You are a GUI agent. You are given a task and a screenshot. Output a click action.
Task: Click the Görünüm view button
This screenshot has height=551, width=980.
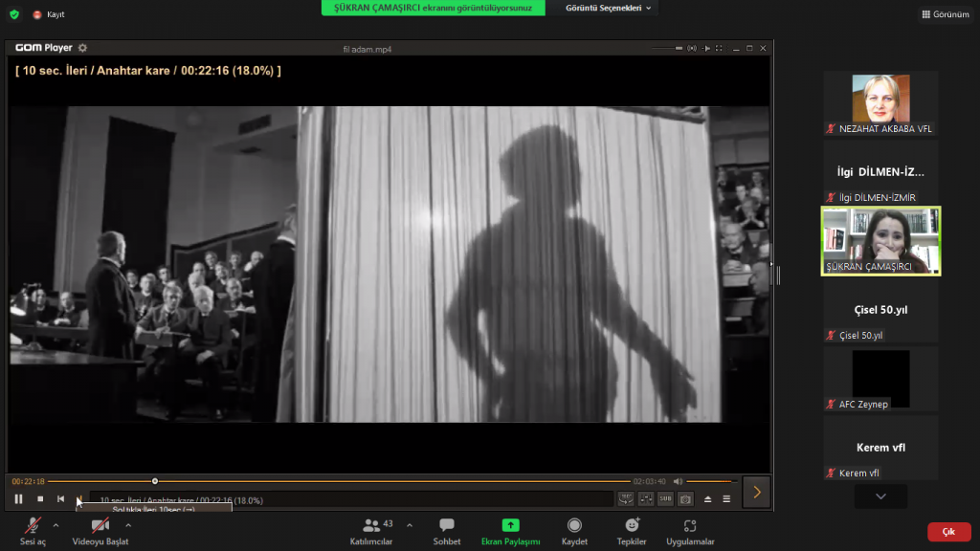tap(945, 14)
